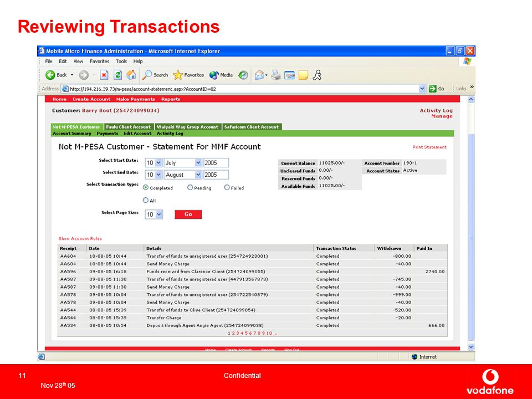Image resolution: width=532 pixels, height=399 pixels.
Task: Open the Edit menu
Action: (63, 62)
